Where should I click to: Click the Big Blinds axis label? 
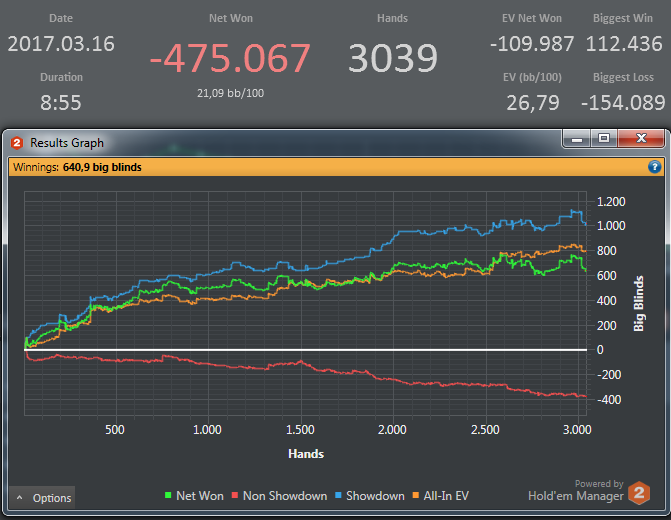[x=638, y=303]
